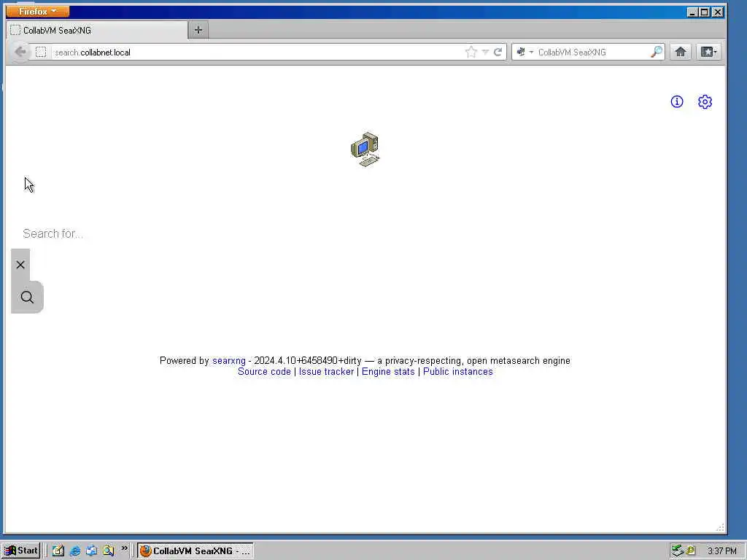Open the URL history dropdown arrow
The height and width of the screenshot is (560, 747).
(485, 52)
